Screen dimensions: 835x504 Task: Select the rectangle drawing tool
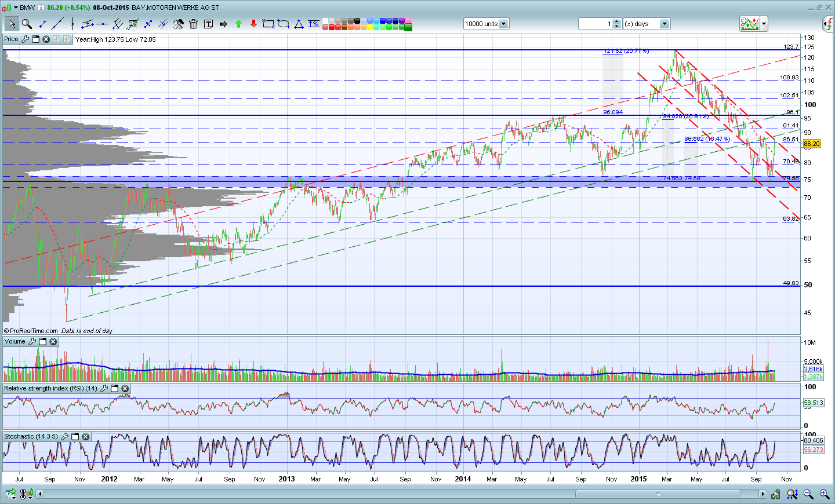[x=268, y=24]
